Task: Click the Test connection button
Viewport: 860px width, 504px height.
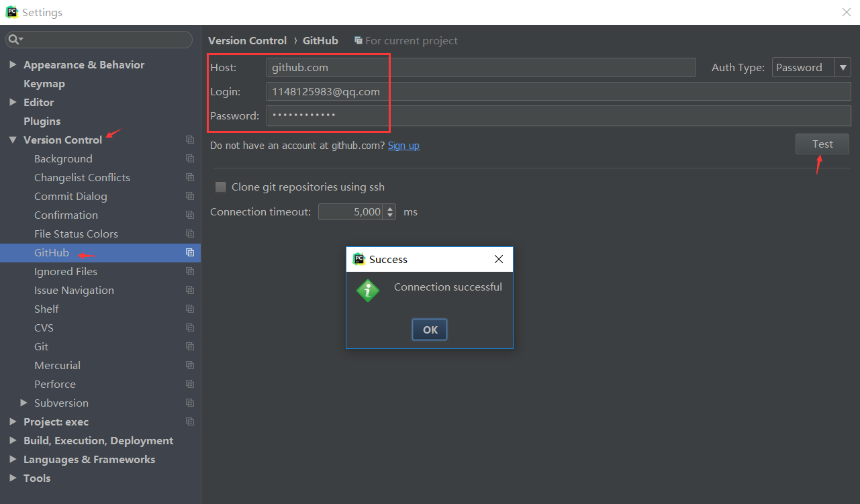Action: click(x=822, y=144)
